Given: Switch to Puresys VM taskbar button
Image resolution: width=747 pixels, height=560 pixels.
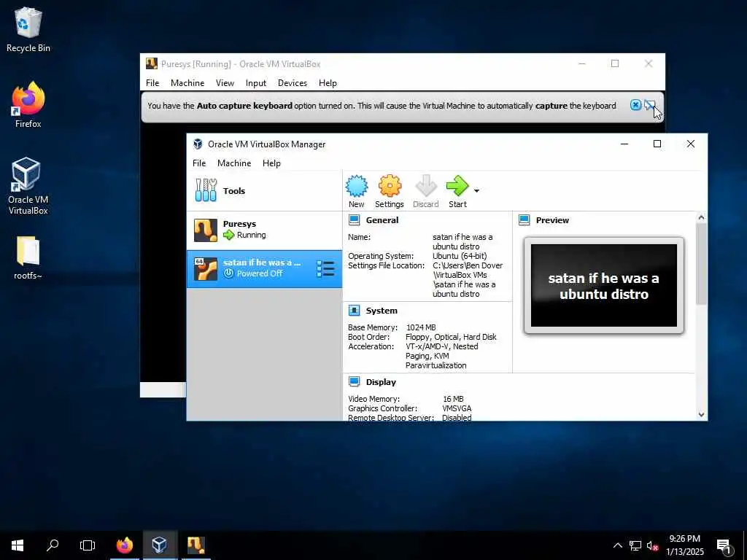Looking at the screenshot, I should (196, 545).
